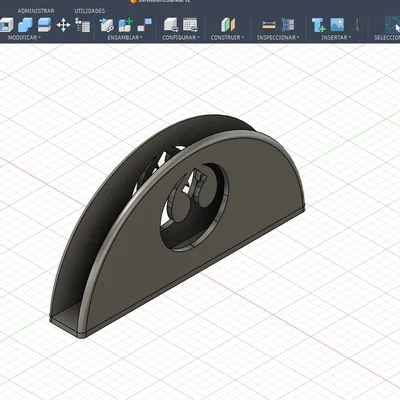Expand the MODIFICAR dropdown menu
Viewport: 400px width, 400px height.
coord(24,37)
